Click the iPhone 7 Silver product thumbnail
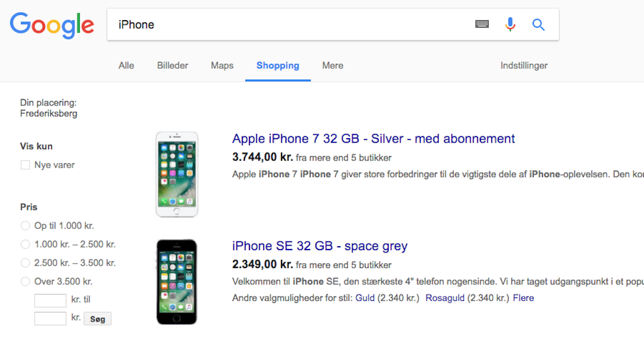The height and width of the screenshot is (344, 644). [x=177, y=174]
